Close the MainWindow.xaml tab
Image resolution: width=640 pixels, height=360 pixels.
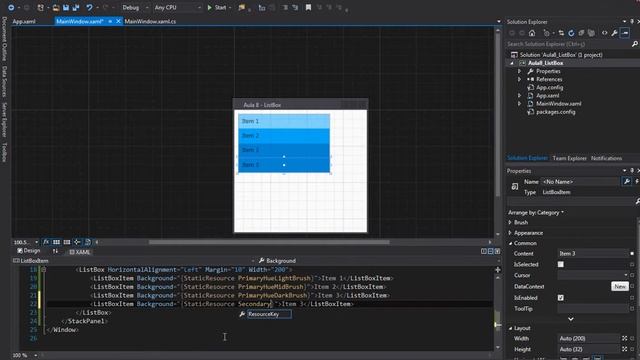[x=118, y=21]
